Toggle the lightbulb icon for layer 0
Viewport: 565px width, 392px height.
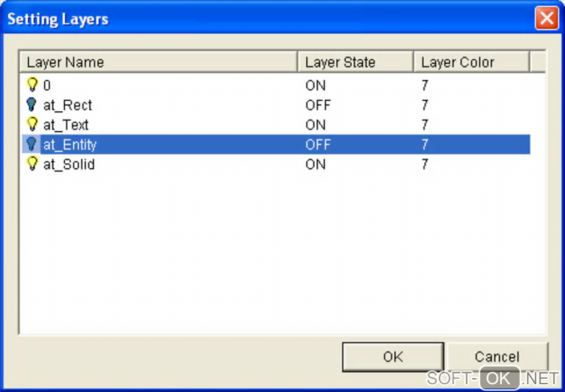pos(32,85)
